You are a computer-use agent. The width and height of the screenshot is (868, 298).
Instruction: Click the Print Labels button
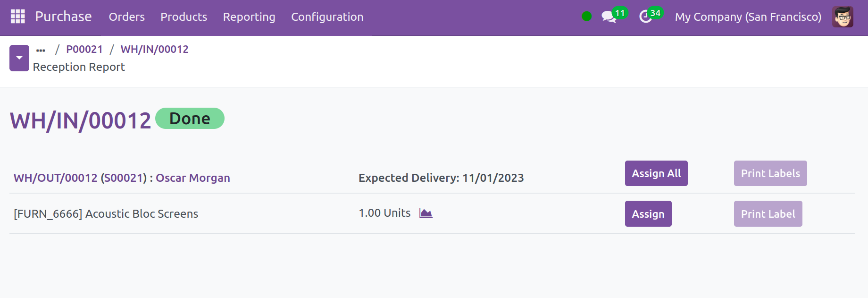[770, 173]
